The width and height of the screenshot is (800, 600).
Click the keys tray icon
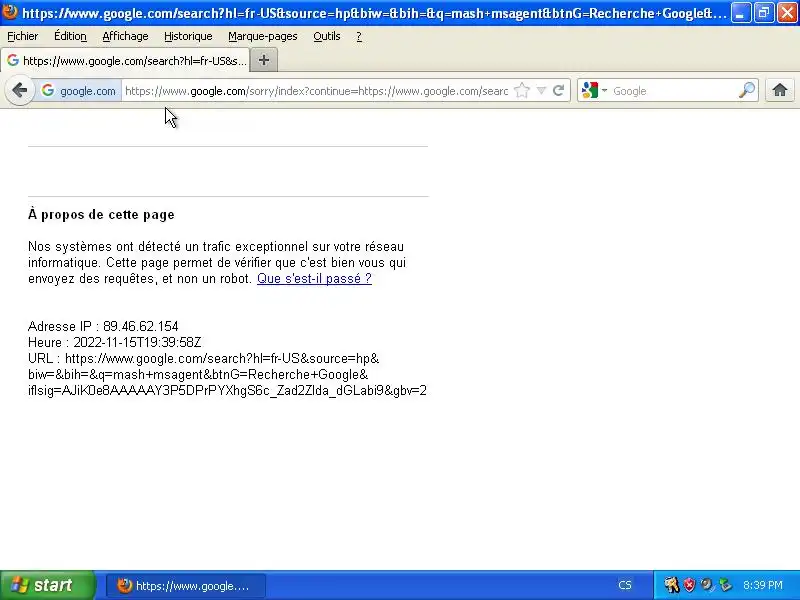coord(672,585)
